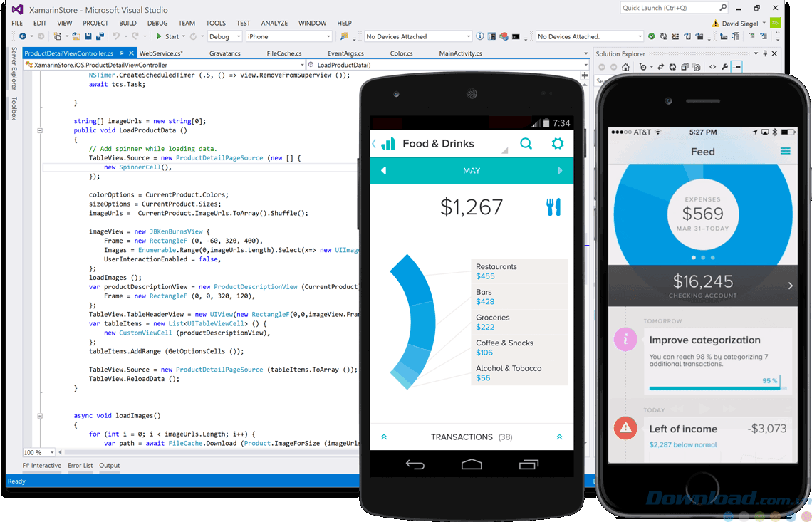Image resolution: width=812 pixels, height=522 pixels.
Task: Click the New Project toolbar icon
Action: pyautogui.click(x=58, y=36)
